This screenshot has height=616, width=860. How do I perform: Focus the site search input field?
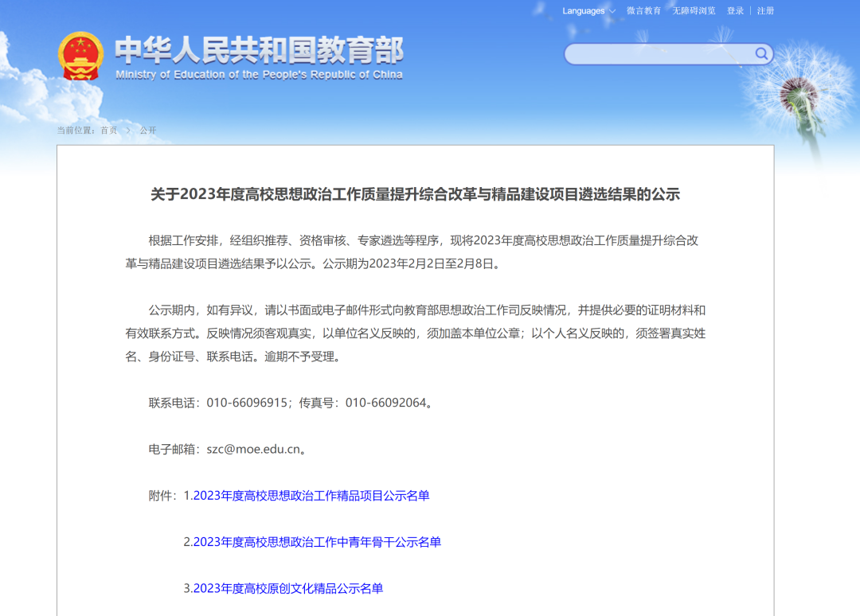tap(658, 54)
